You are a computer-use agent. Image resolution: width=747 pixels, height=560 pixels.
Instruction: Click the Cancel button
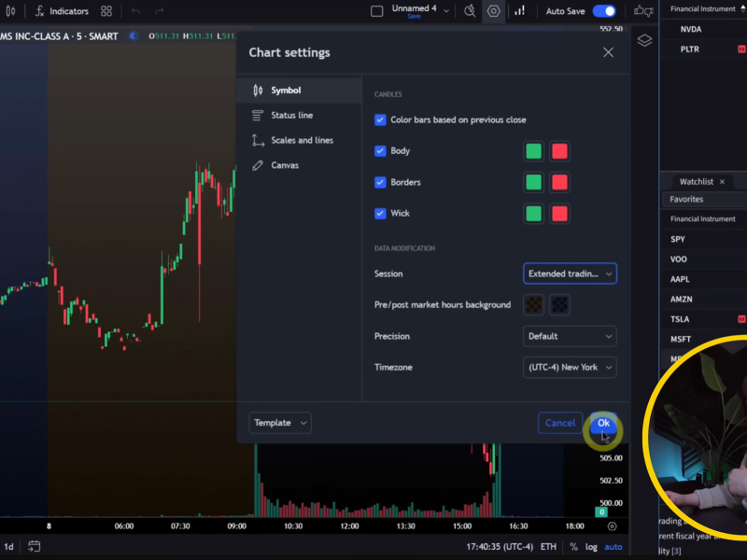(x=559, y=423)
